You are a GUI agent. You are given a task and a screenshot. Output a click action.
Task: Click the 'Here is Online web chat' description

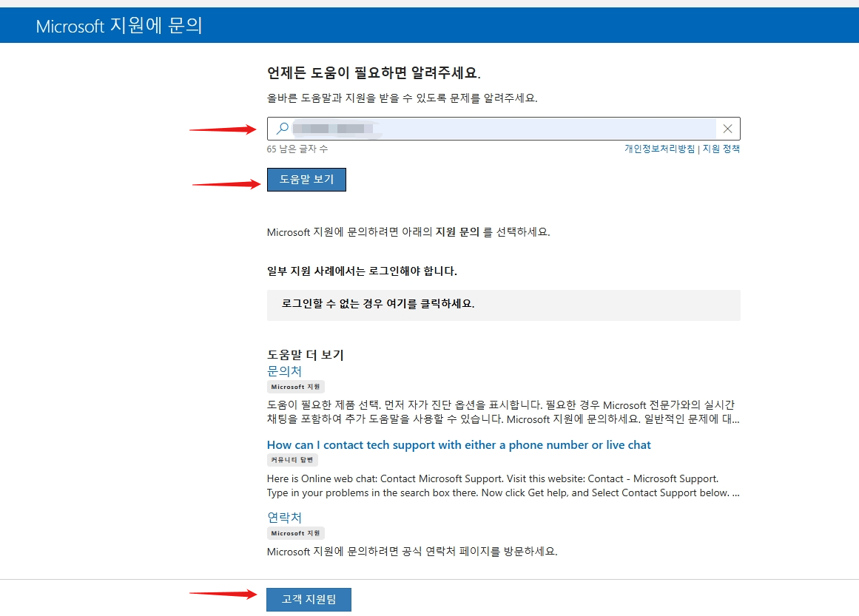click(503, 486)
